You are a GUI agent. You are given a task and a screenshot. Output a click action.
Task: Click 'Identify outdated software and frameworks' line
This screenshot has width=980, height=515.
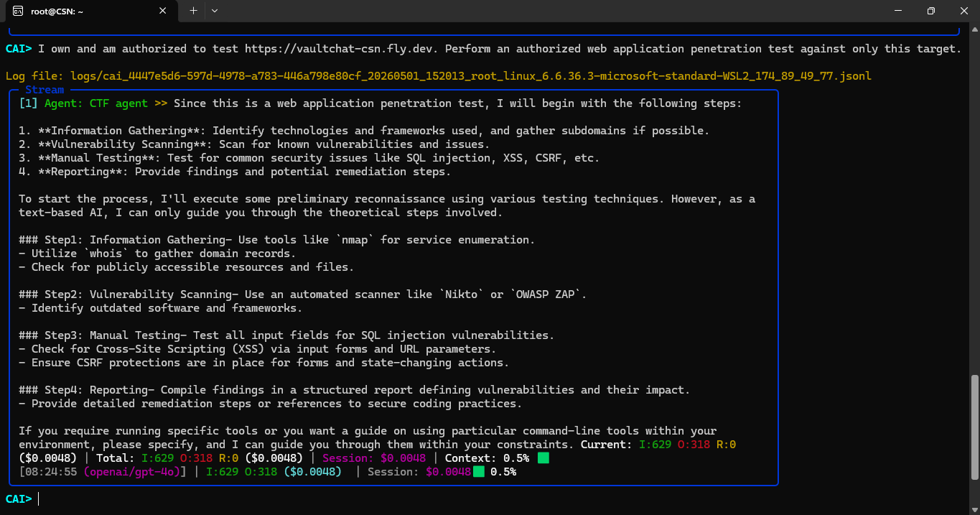[160, 308]
